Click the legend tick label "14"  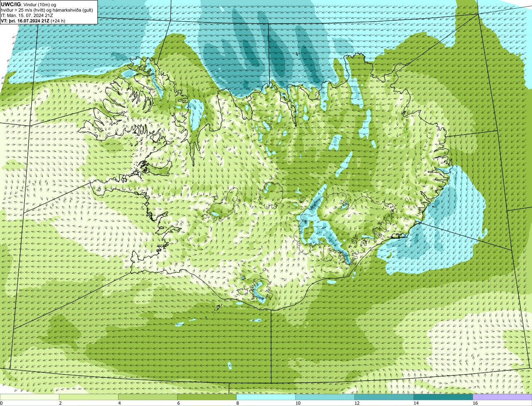pos(416,403)
